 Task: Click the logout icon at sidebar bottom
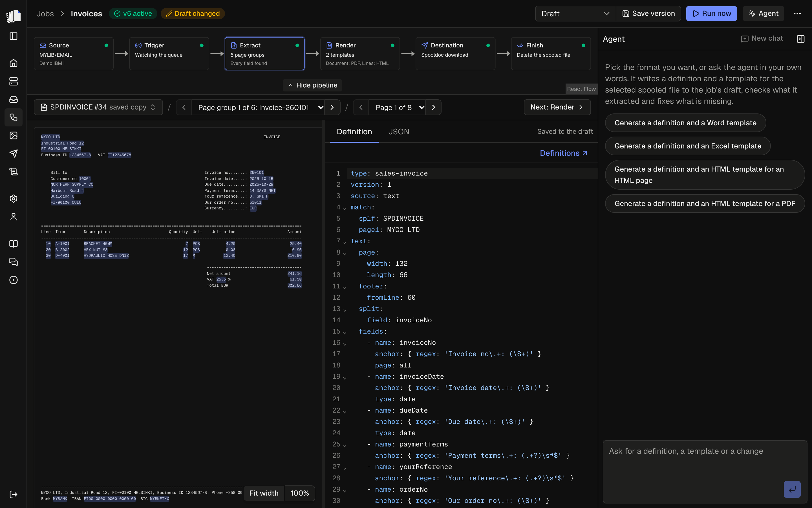point(14,494)
